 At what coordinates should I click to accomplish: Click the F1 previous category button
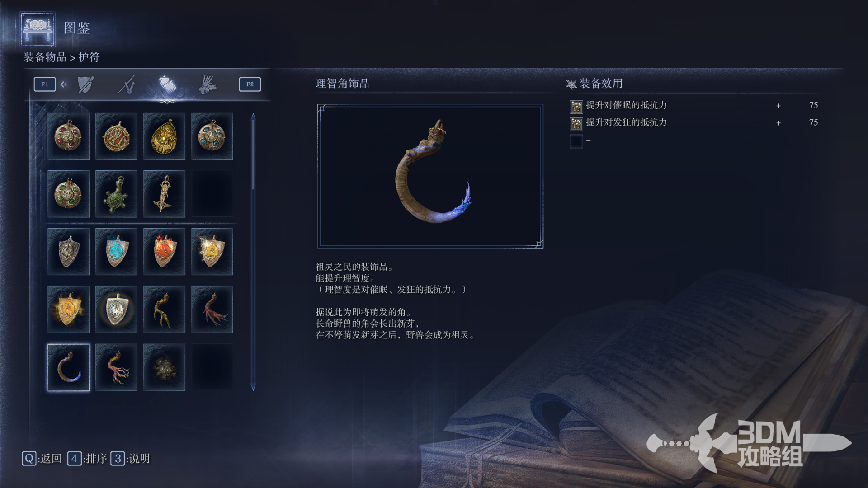tap(45, 84)
